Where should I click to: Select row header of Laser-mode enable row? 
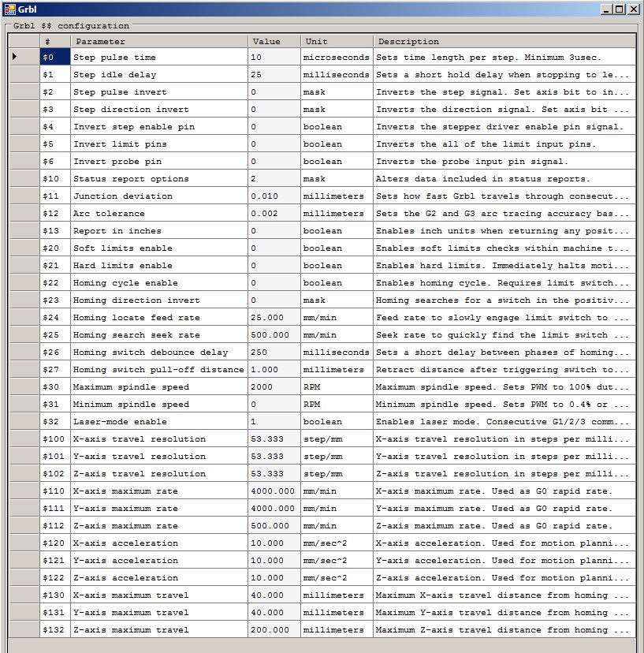(x=24, y=422)
